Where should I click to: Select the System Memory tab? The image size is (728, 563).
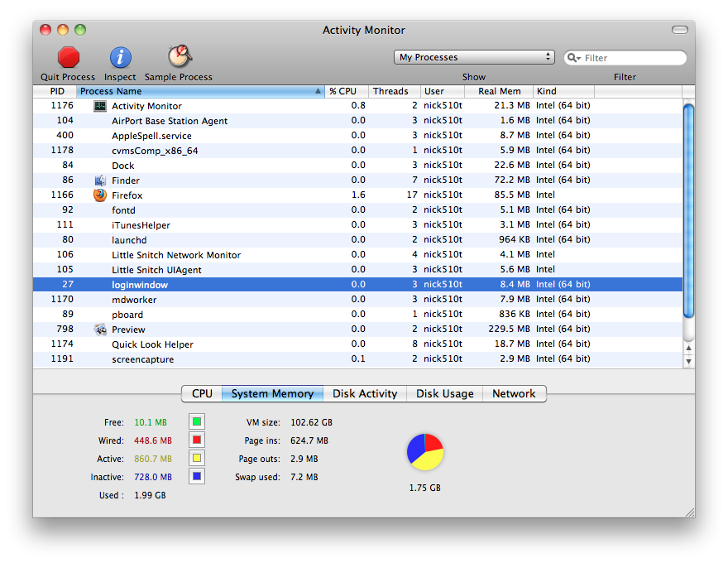[272, 393]
